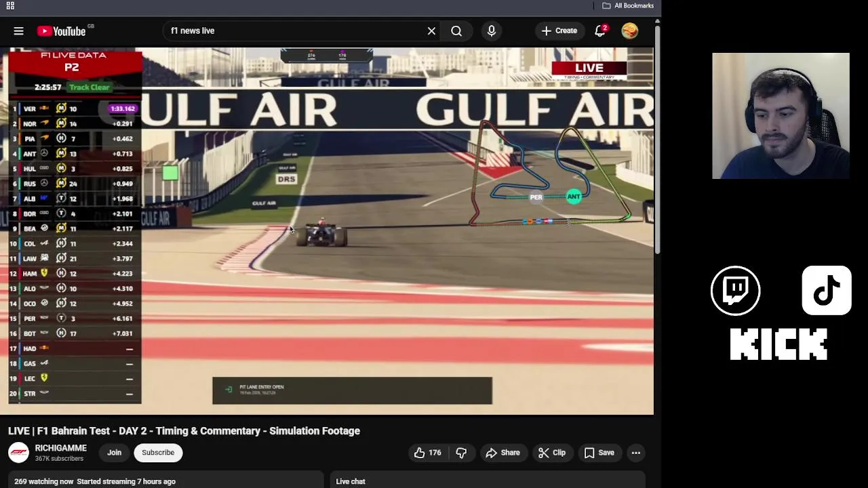Open the notifications bell

(600, 30)
